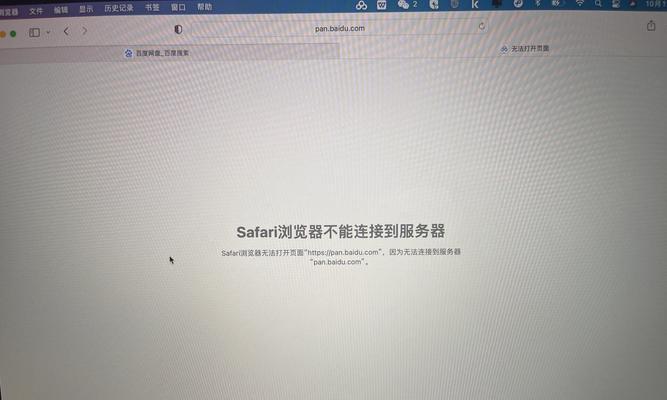Open the 帮助 menu
Screen dimensions: 667x400
[205, 7]
